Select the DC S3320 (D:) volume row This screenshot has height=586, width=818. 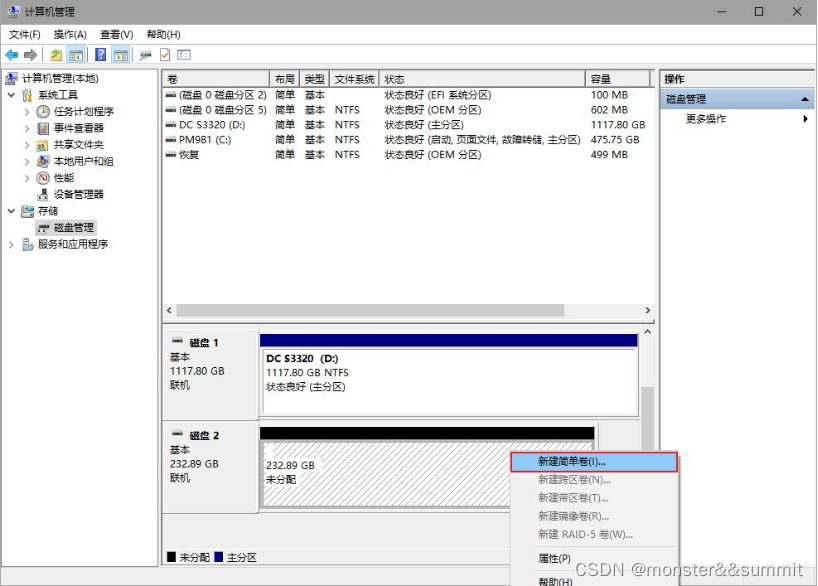(x=408, y=125)
